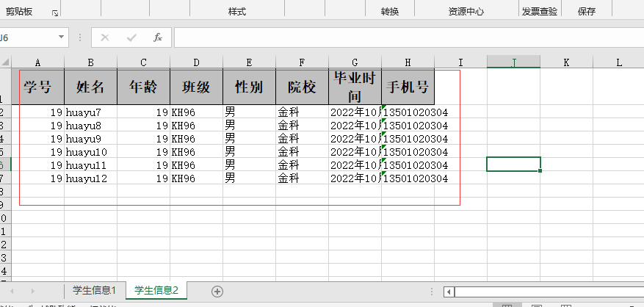644x307 pixels.
Task: Click the next sheet navigation arrow
Action: click(x=32, y=291)
